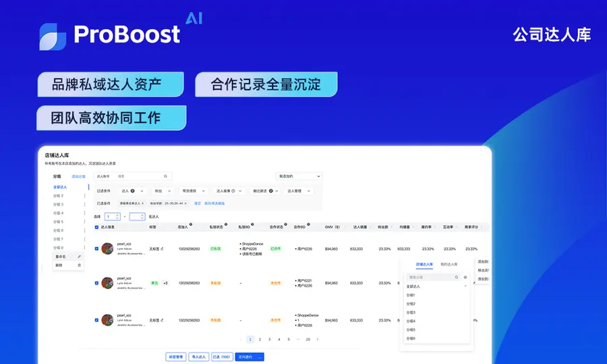Click the gear icon beside group search
This screenshot has width=607, height=364.
tap(465, 277)
